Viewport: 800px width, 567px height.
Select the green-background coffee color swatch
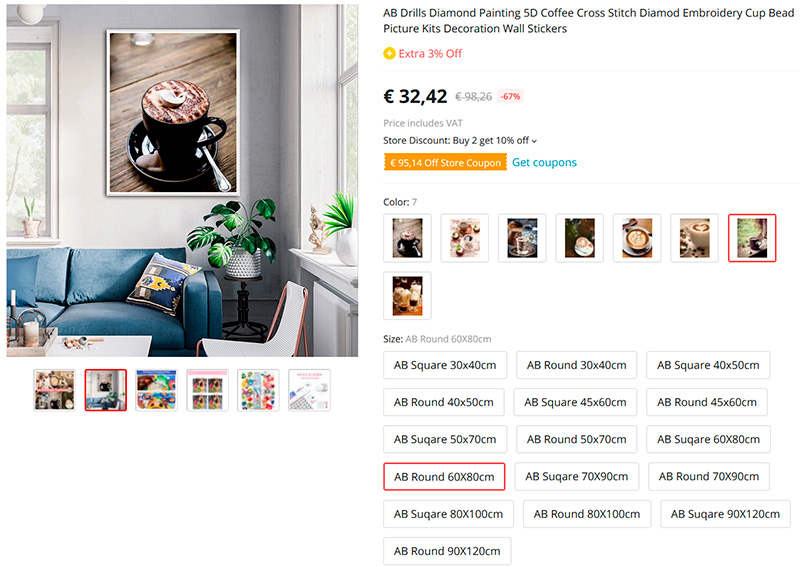[752, 238]
